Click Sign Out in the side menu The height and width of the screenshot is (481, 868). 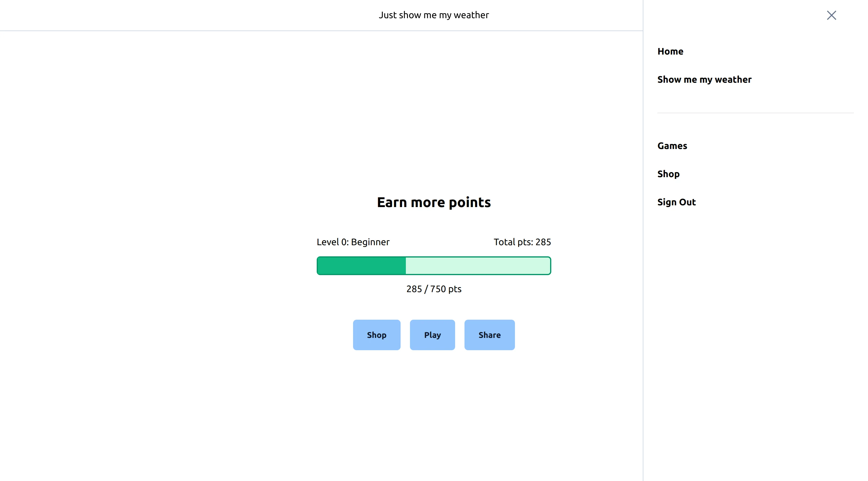(676, 202)
